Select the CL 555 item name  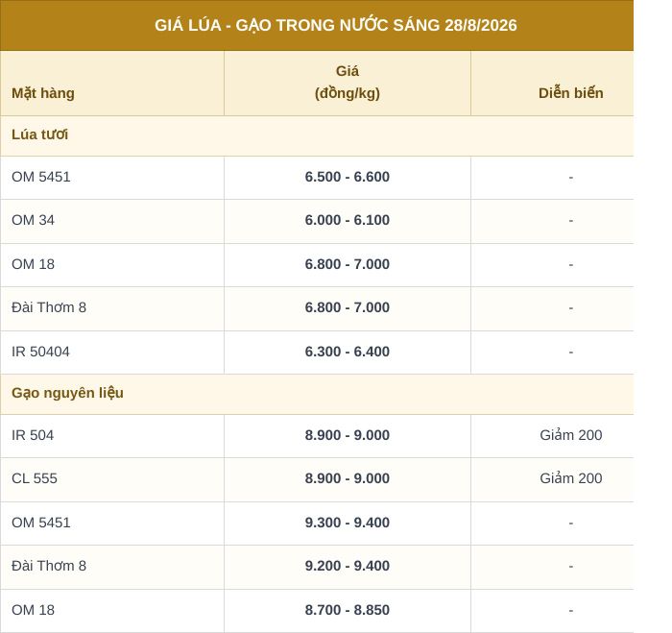(x=35, y=478)
